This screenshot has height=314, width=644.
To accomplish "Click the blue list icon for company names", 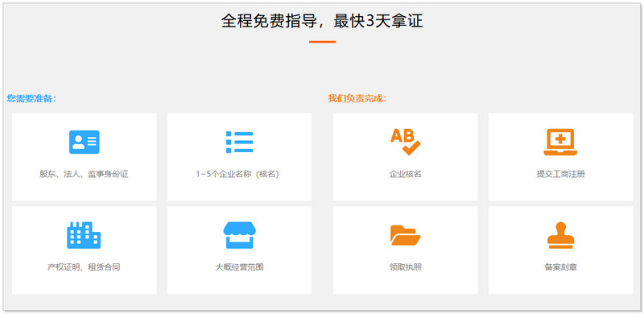I will (x=239, y=143).
